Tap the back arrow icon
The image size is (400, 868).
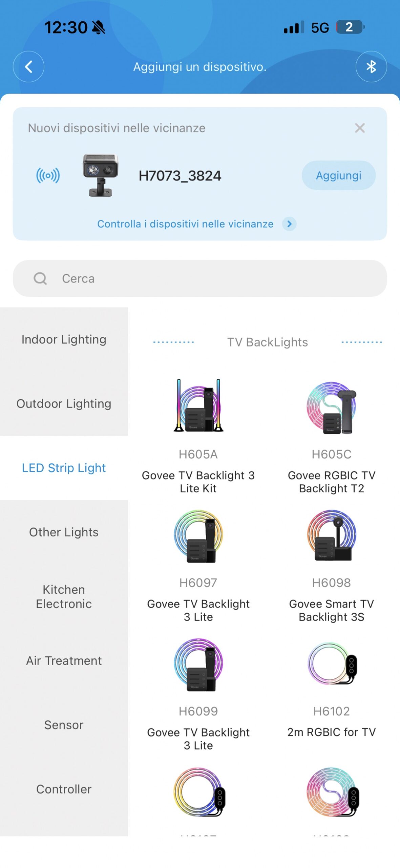coord(29,66)
